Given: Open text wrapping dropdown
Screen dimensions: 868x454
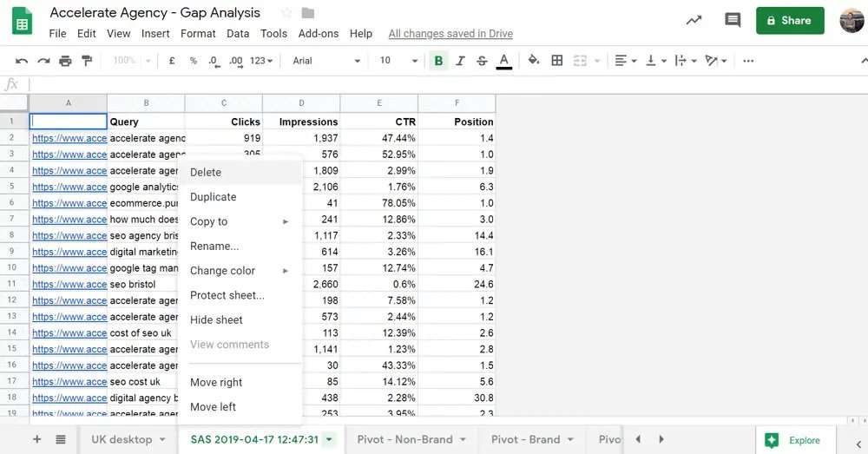Looking at the screenshot, I should coord(686,61).
